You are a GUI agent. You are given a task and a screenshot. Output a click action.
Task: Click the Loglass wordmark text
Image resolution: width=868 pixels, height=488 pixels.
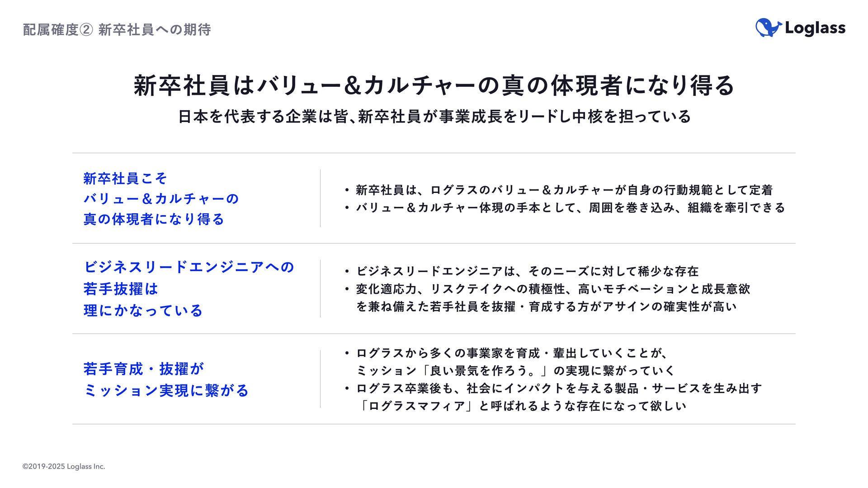pos(815,28)
